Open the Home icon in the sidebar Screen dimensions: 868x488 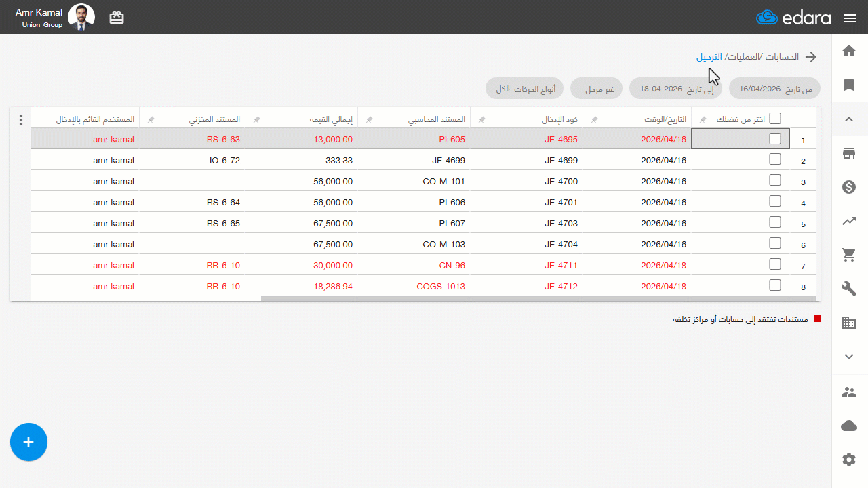[849, 51]
